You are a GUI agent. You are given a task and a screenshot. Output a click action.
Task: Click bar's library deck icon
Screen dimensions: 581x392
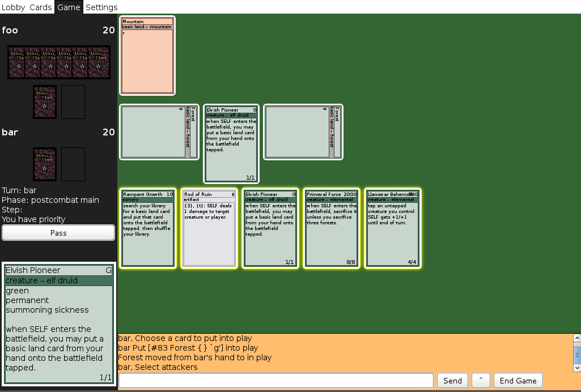point(45,164)
